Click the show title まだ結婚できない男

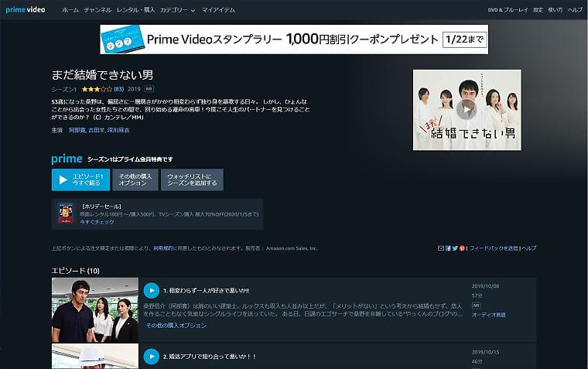[102, 75]
